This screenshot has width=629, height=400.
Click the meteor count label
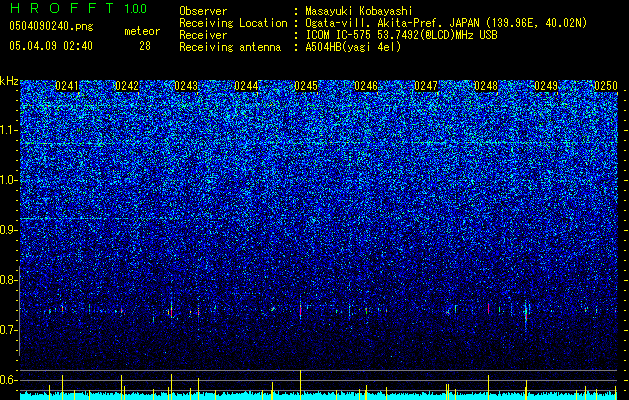(142, 31)
